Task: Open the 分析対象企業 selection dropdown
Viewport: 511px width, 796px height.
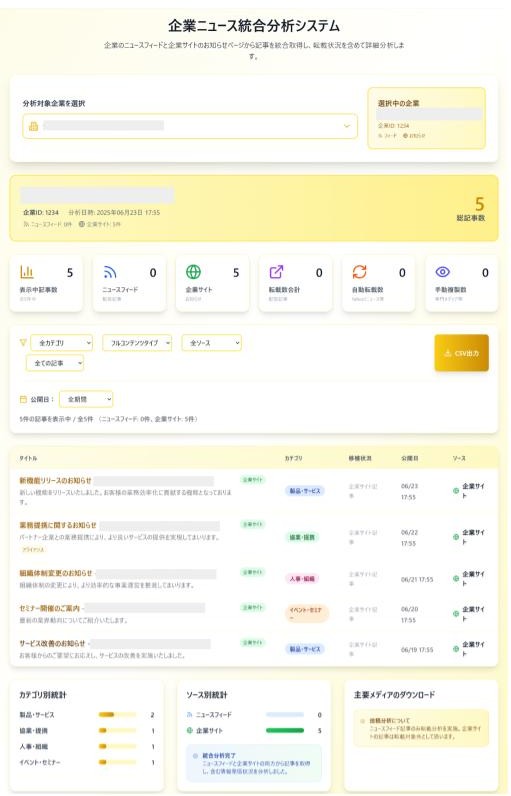Action: (190, 126)
